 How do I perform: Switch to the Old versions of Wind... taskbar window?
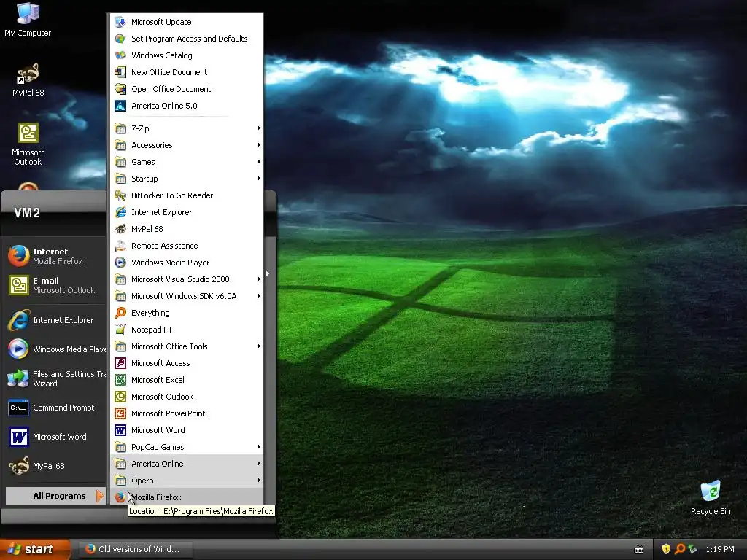coord(134,549)
